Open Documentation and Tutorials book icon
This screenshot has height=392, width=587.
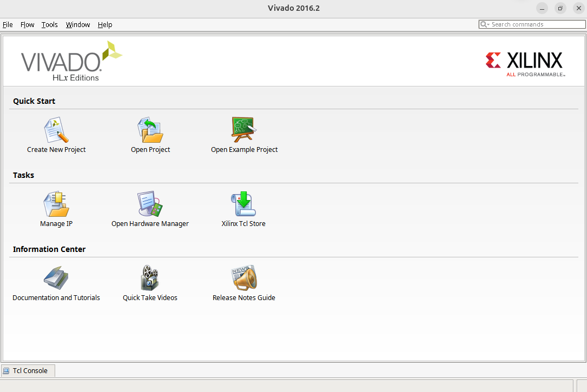(x=56, y=278)
